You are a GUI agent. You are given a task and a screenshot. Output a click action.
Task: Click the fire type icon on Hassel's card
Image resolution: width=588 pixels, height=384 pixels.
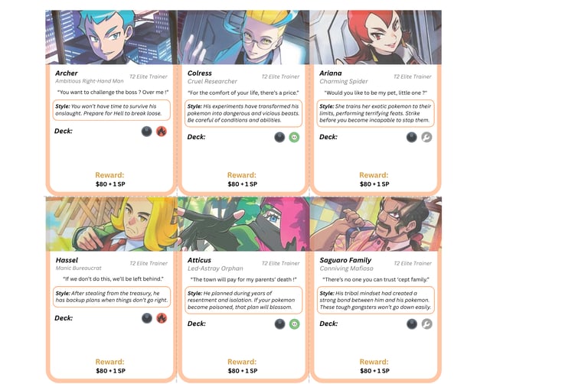pyautogui.click(x=162, y=318)
